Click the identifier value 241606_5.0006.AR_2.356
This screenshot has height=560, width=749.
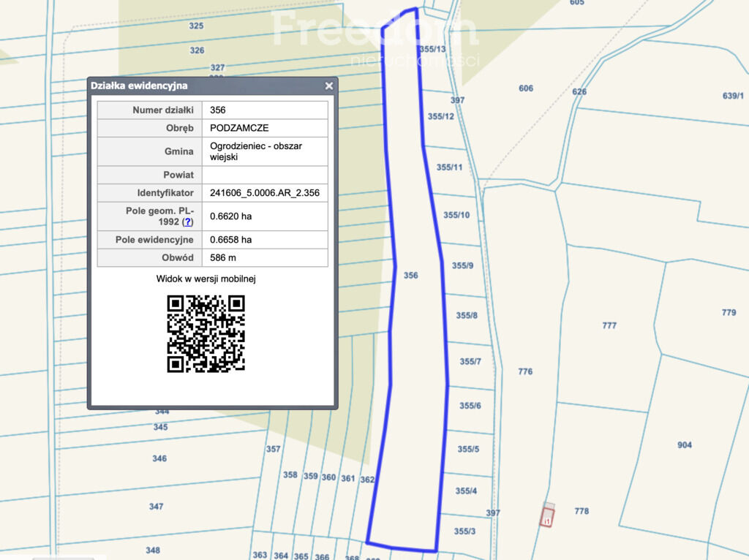[264, 193]
